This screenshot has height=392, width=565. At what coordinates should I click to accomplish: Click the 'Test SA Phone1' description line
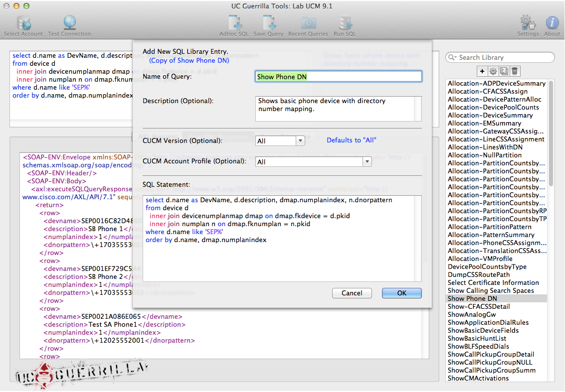pyautogui.click(x=114, y=325)
